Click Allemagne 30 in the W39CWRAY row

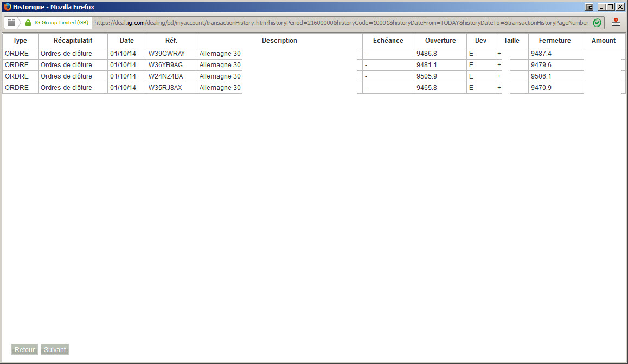[220, 53]
